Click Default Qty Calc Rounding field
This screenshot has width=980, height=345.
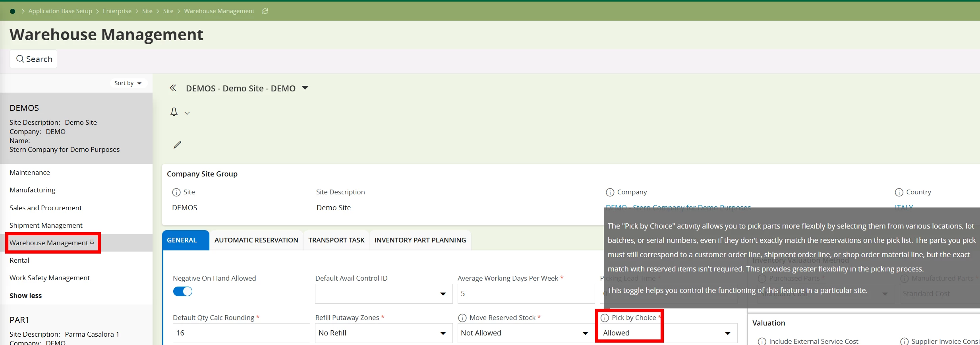coord(242,333)
